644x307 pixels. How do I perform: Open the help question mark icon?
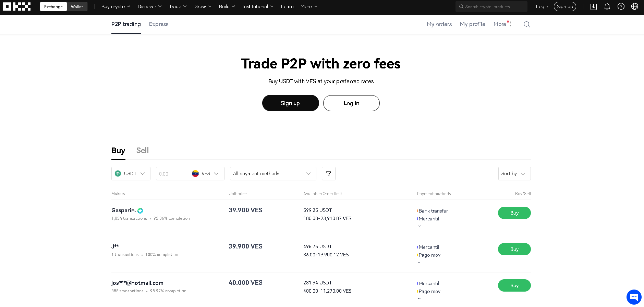[621, 7]
